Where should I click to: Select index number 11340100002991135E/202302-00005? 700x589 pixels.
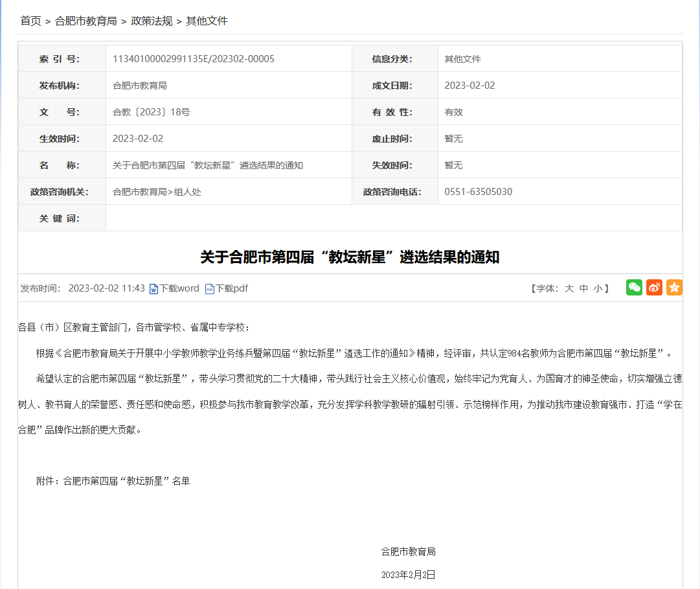(x=194, y=59)
